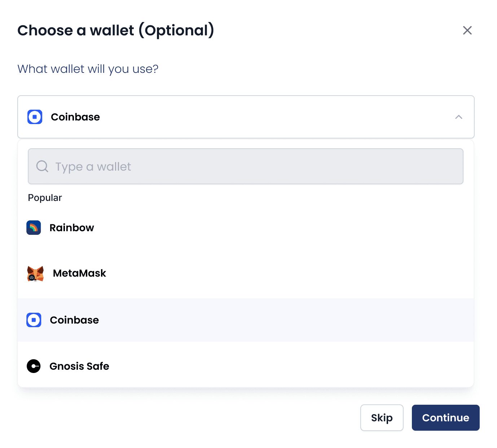Click the magnifying glass search icon
The width and height of the screenshot is (497, 448).
coord(42,166)
